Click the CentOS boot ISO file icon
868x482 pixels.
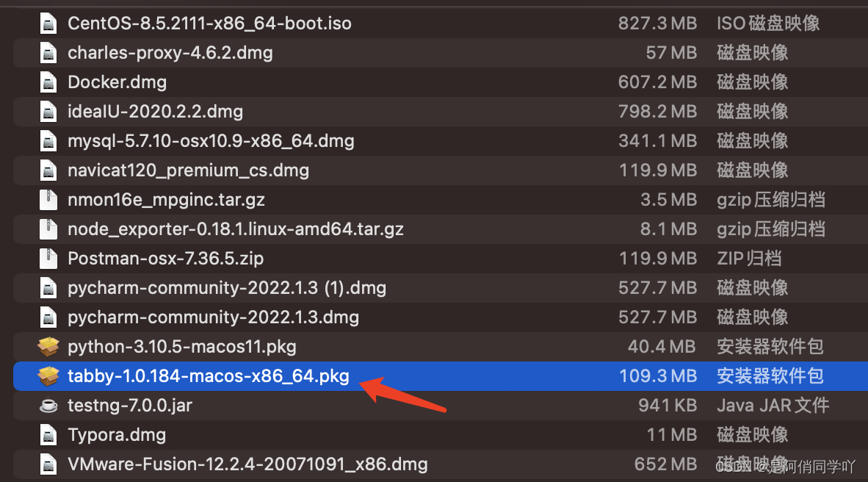point(48,23)
